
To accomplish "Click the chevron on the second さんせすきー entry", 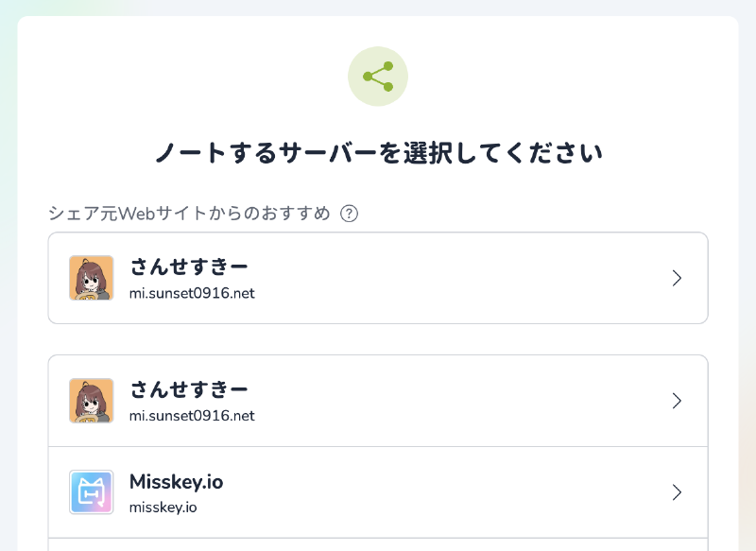I will [x=677, y=400].
